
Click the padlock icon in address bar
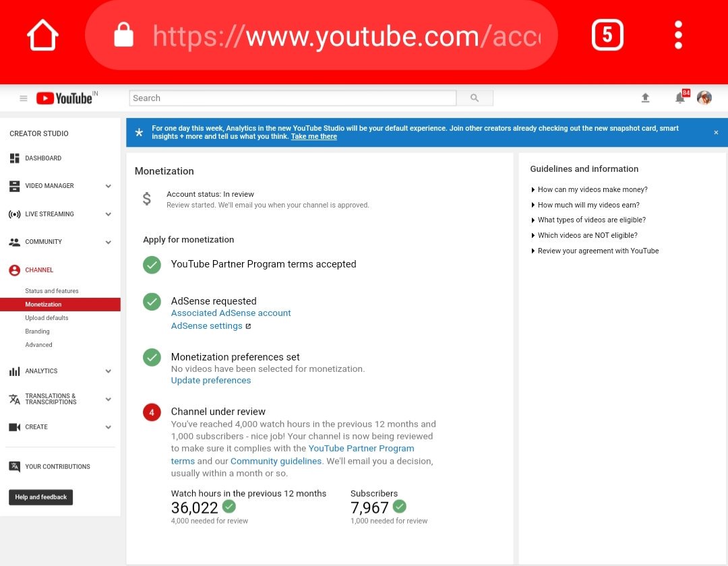click(123, 35)
